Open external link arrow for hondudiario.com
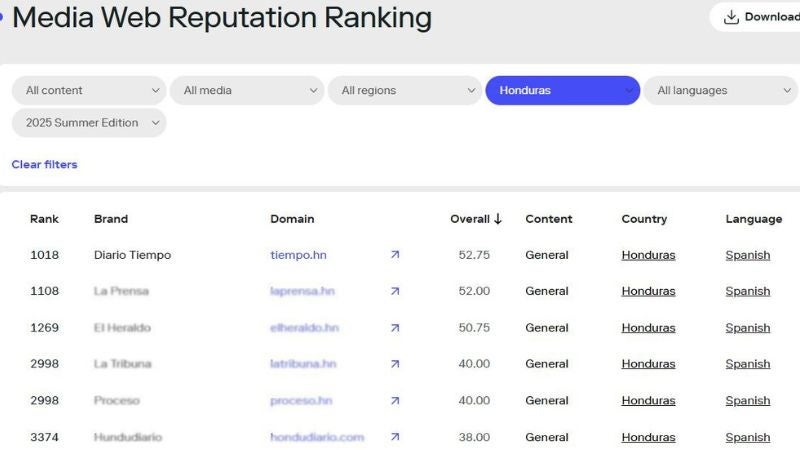800x450 pixels. [395, 437]
